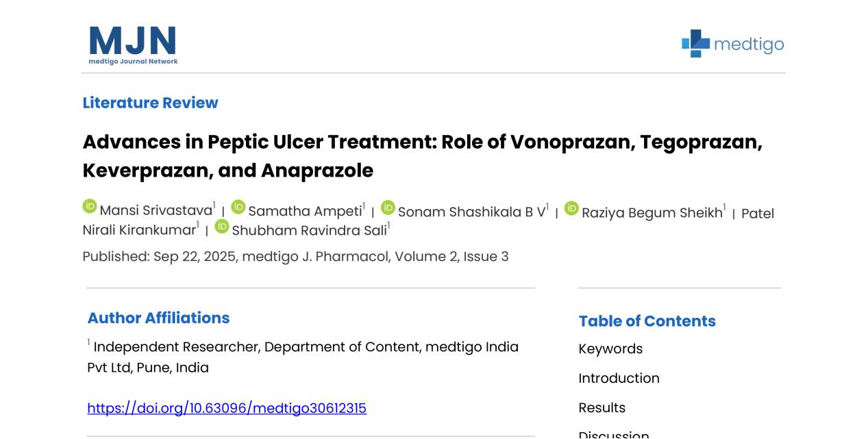Click author name Shubham Ravindra Sali
The width and height of the screenshot is (868, 439).
(309, 230)
